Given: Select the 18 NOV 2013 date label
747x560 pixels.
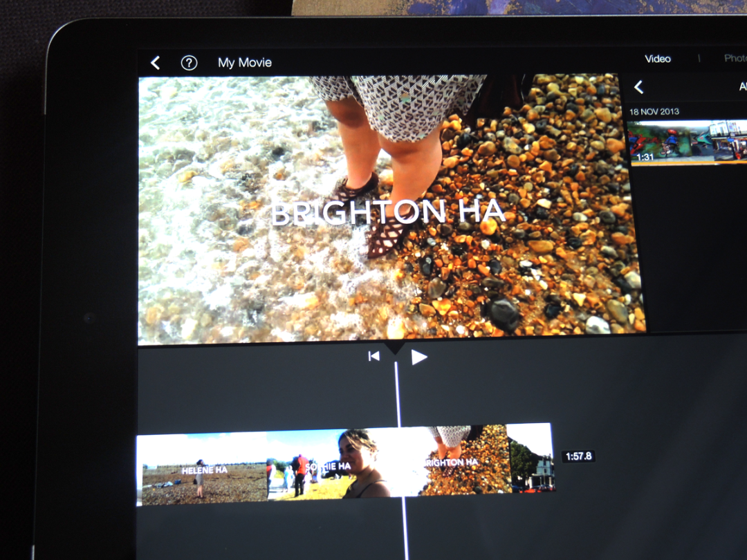Looking at the screenshot, I should pos(654,111).
